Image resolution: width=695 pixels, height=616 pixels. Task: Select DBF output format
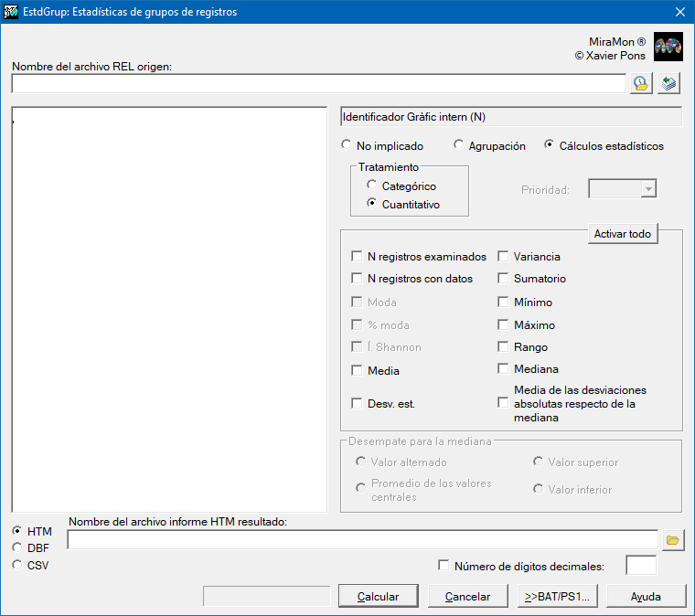tap(17, 547)
